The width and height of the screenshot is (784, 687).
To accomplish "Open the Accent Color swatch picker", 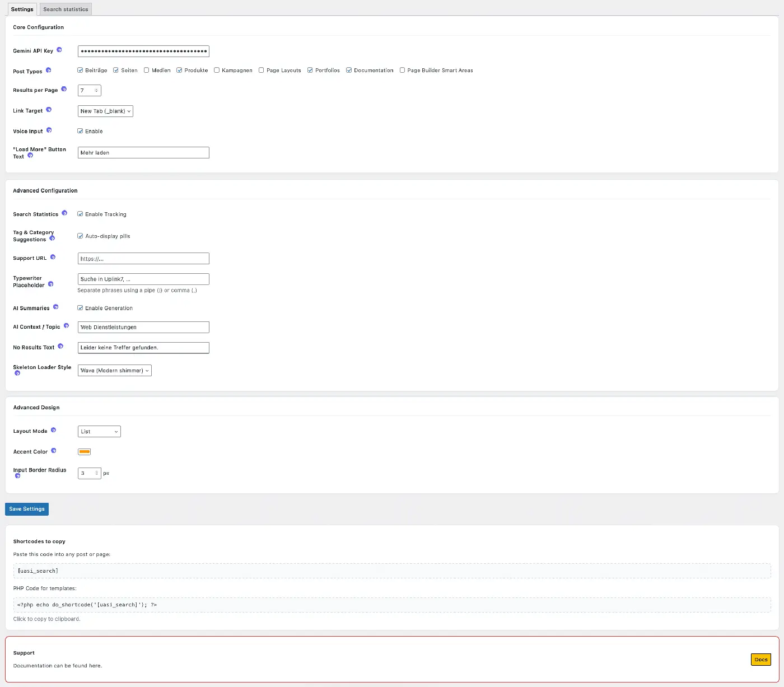I will point(85,452).
